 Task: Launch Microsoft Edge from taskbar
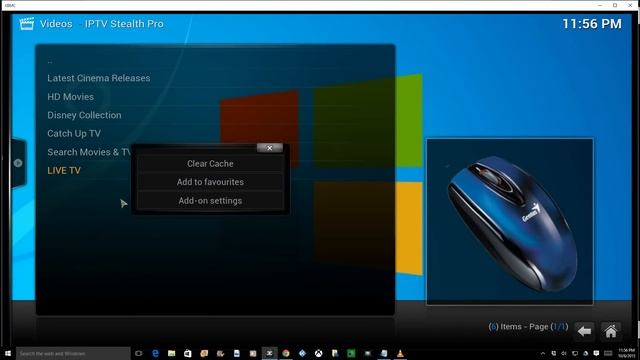click(x=155, y=353)
